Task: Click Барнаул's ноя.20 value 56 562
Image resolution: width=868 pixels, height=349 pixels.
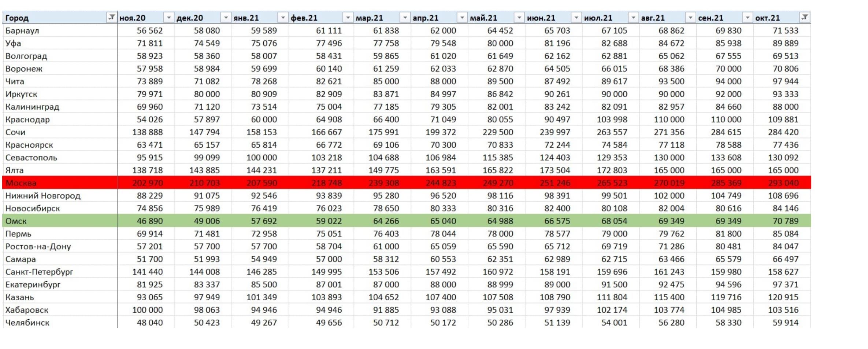Action: (x=150, y=30)
